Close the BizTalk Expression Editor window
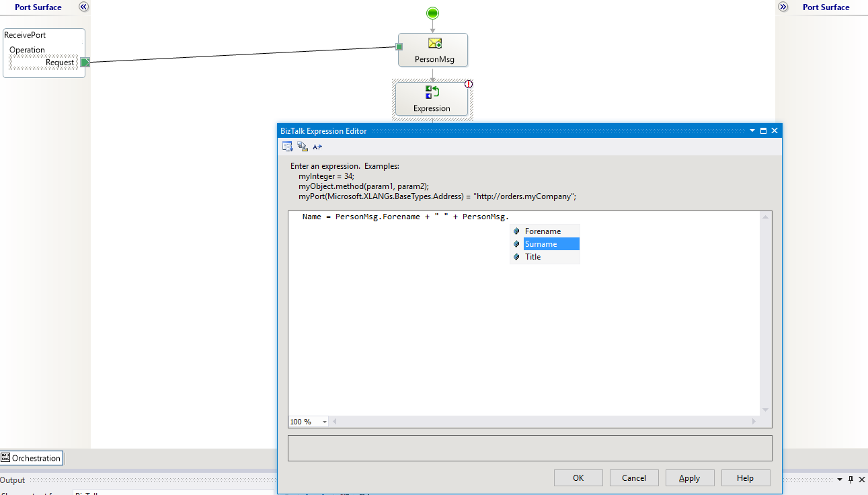Screen dimensions: 868x495 coord(775,130)
